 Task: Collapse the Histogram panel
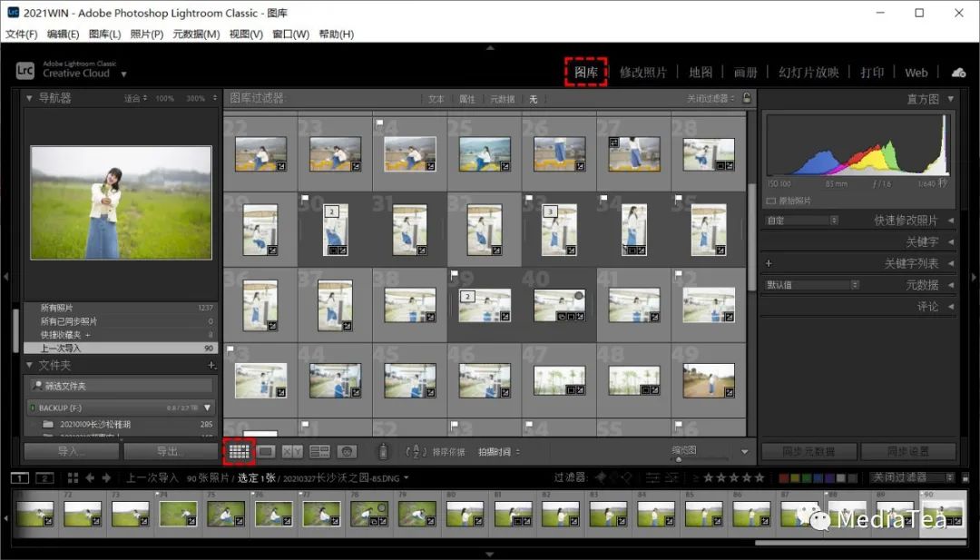pyautogui.click(x=951, y=99)
